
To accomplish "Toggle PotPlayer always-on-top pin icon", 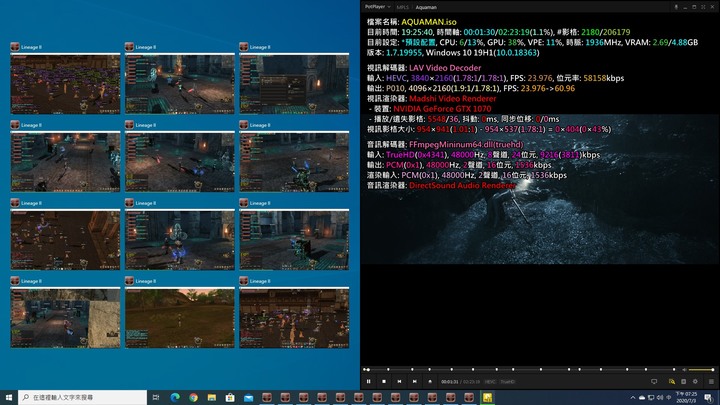I will point(675,7).
